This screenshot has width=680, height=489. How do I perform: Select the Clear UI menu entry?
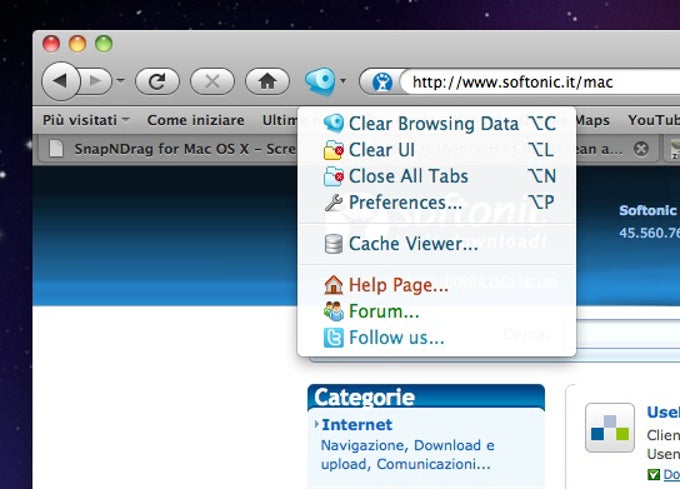437,150
